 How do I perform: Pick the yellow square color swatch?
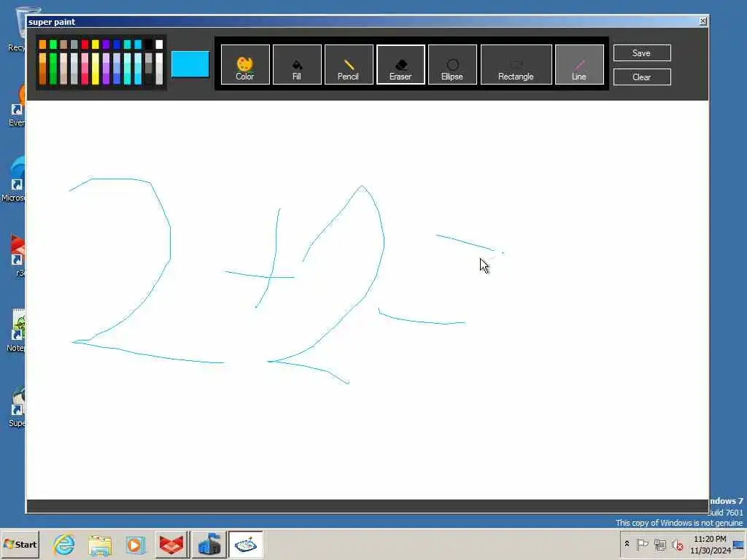pyautogui.click(x=96, y=44)
